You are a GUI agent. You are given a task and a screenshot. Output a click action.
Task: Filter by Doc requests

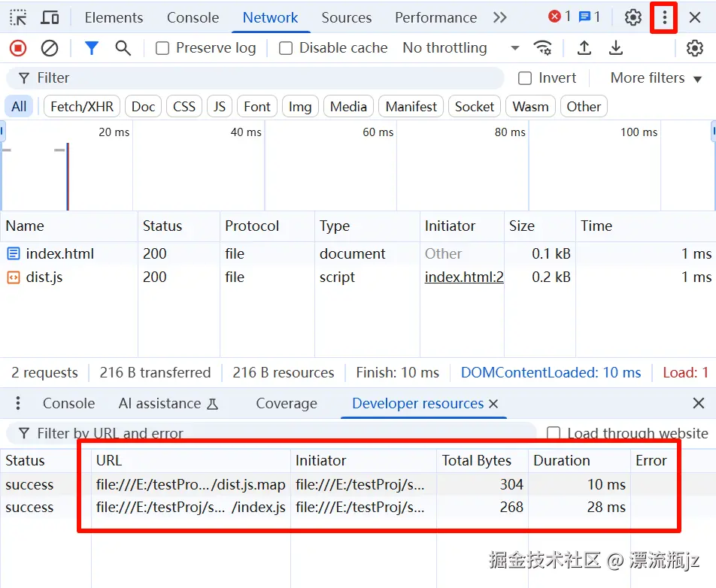pos(143,106)
